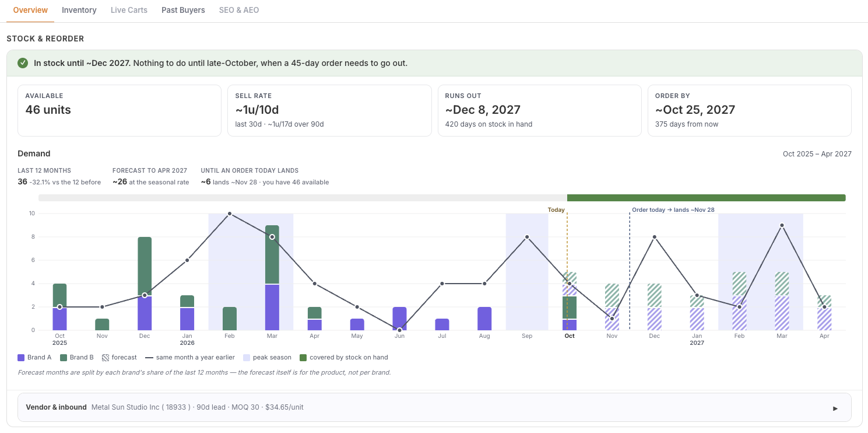Click the hatched forecast legend icon

[x=106, y=358]
